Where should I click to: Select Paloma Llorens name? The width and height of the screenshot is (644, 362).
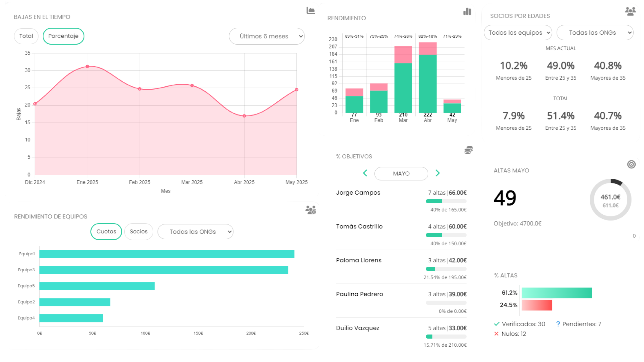(x=359, y=260)
